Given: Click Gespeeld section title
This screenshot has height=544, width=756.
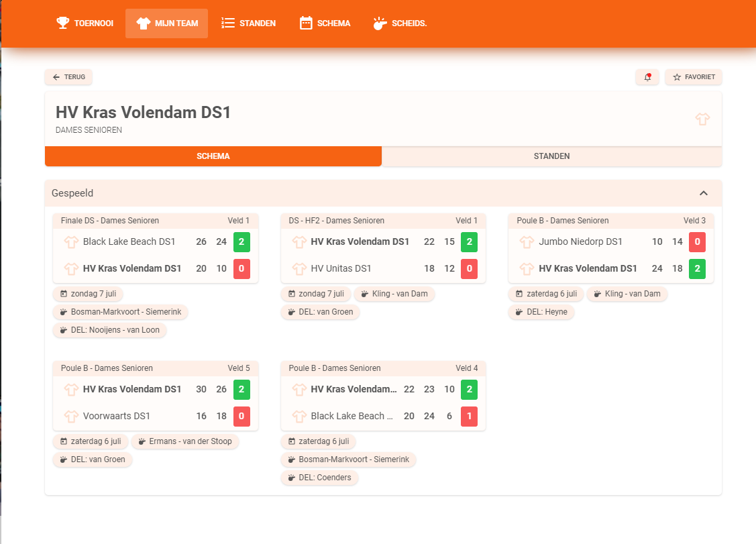Looking at the screenshot, I should click(72, 193).
